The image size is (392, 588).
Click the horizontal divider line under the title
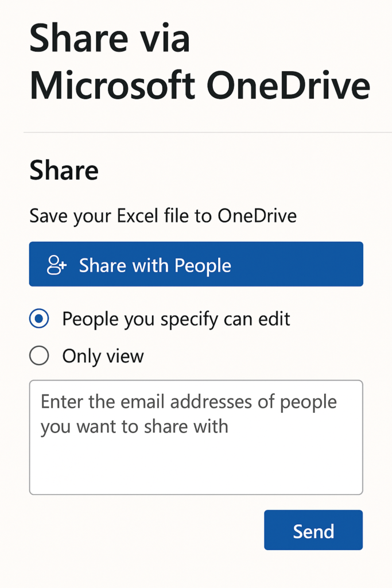click(x=207, y=133)
